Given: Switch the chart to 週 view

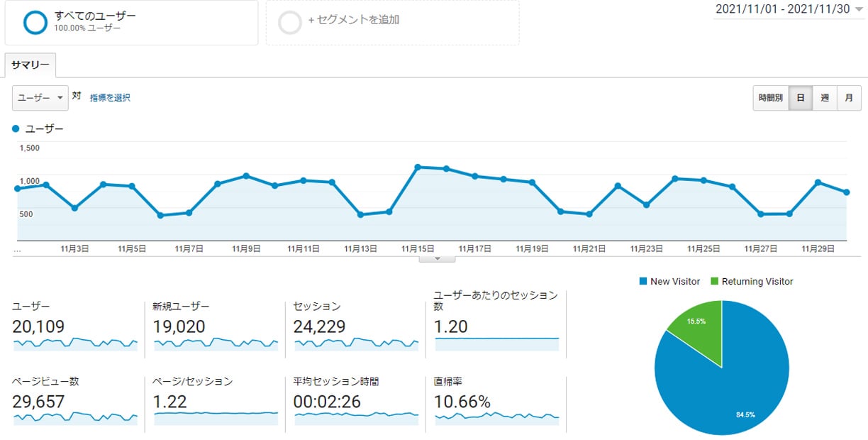Looking at the screenshot, I should point(825,98).
